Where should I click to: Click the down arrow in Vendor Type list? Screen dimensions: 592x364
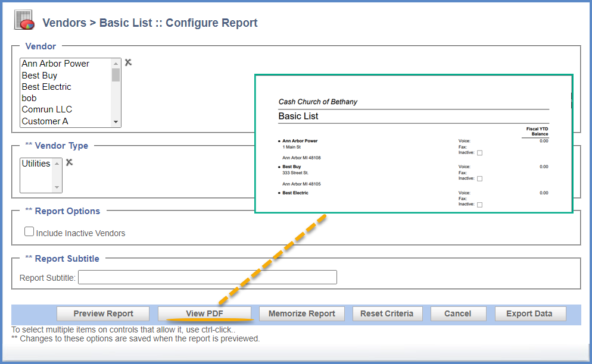tap(57, 187)
